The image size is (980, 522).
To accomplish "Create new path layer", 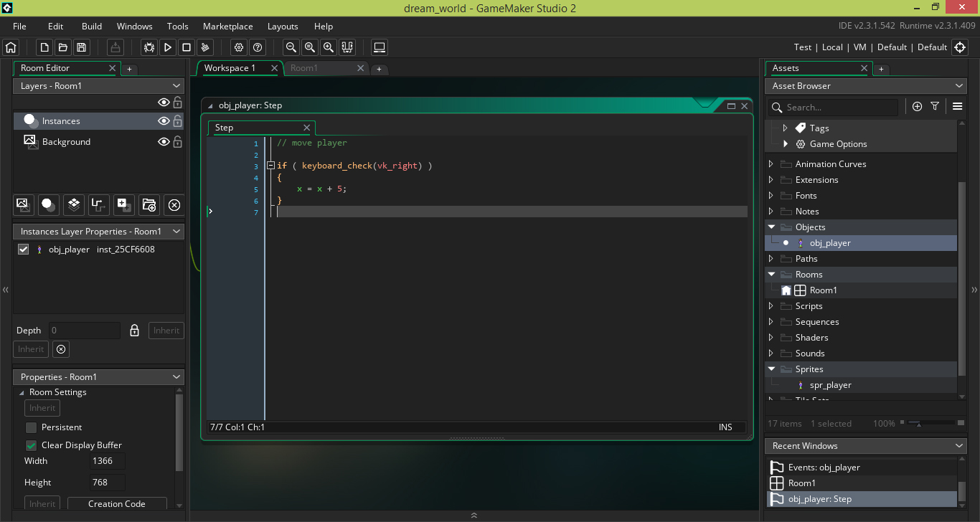I will click(x=99, y=205).
